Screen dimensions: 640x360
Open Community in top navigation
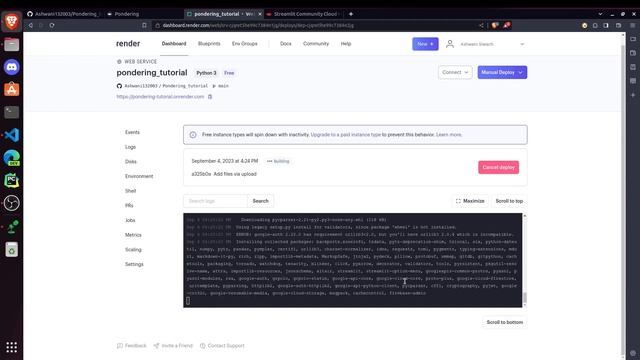[x=316, y=44]
